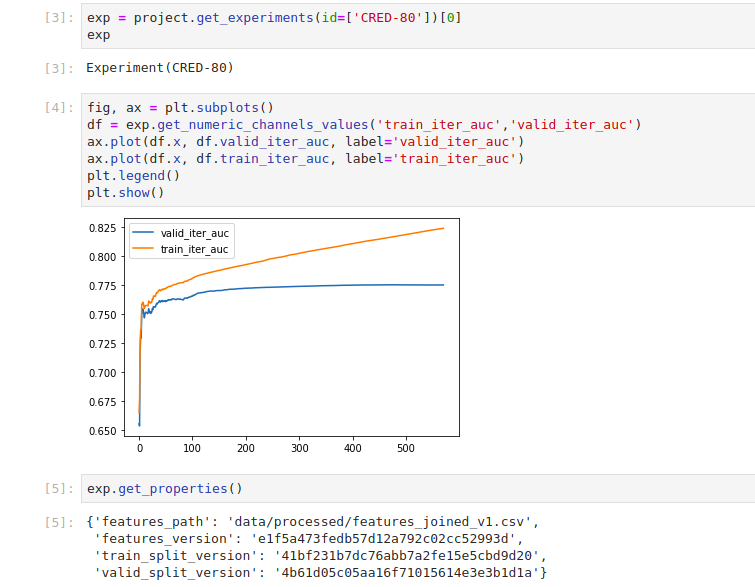Click the 'features_version' hash line
This screenshot has width=755, height=587.
point(309,539)
